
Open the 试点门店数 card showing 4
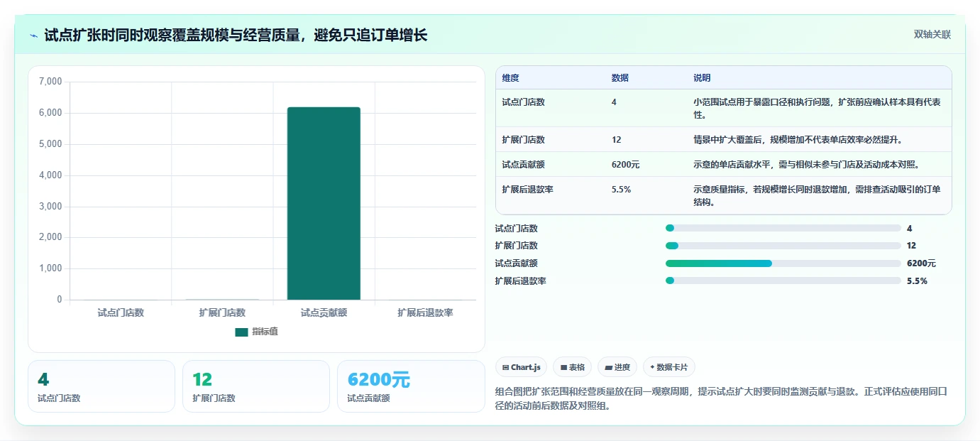click(101, 386)
